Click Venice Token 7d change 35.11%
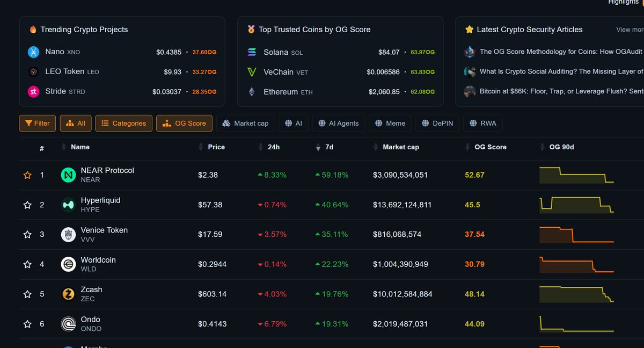644x348 pixels. [332, 235]
